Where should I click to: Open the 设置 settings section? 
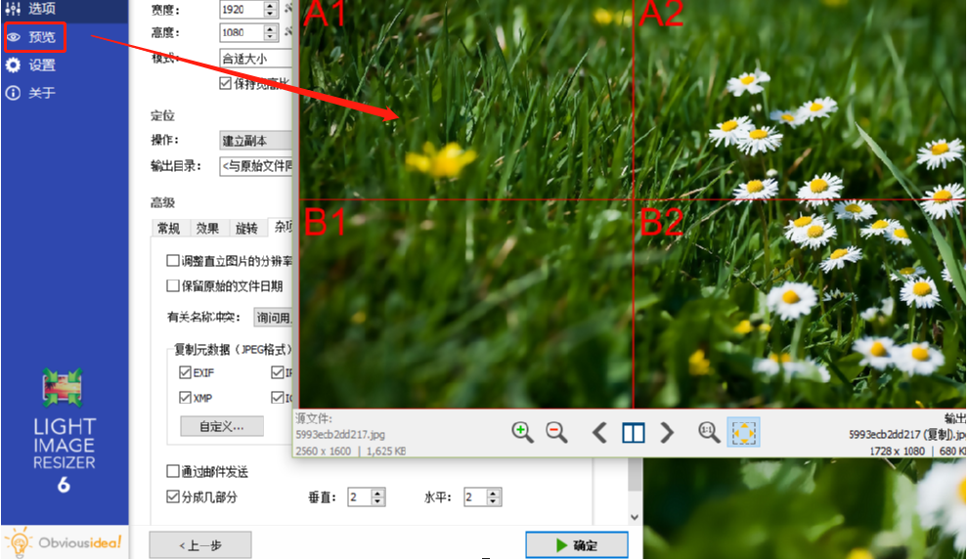click(42, 65)
